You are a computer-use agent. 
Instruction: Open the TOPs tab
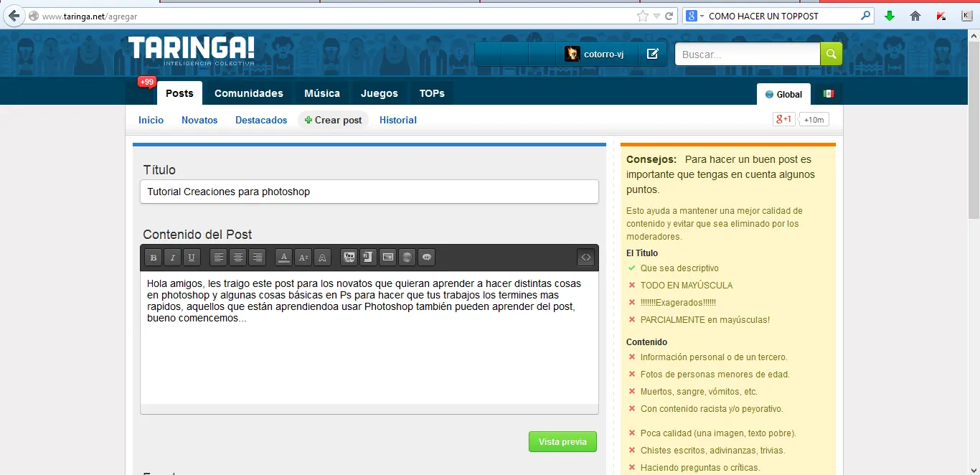pyautogui.click(x=432, y=93)
